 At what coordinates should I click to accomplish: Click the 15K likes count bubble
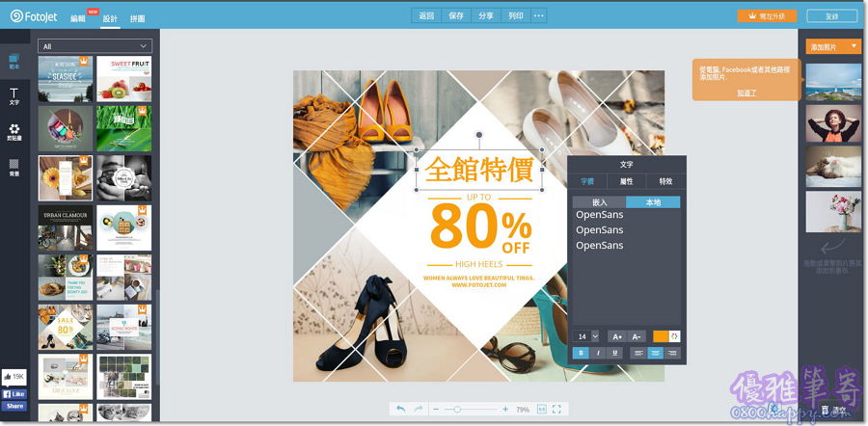[x=14, y=377]
